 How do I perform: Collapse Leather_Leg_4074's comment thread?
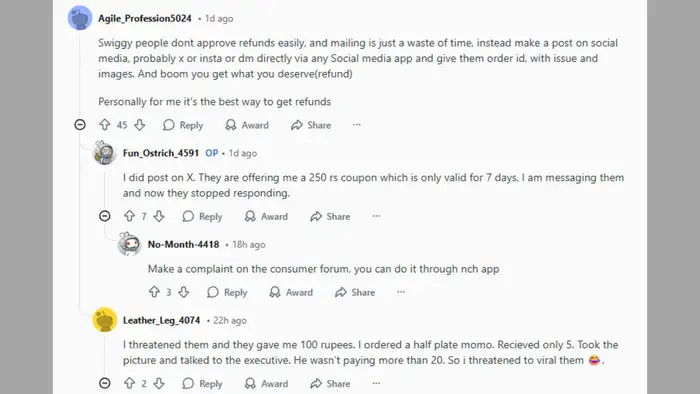pos(104,383)
